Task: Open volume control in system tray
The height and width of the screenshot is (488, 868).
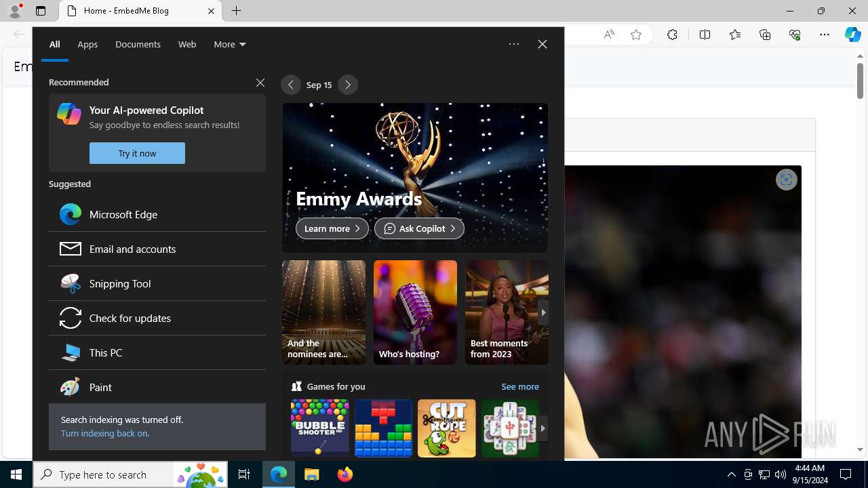Action: pos(781,474)
